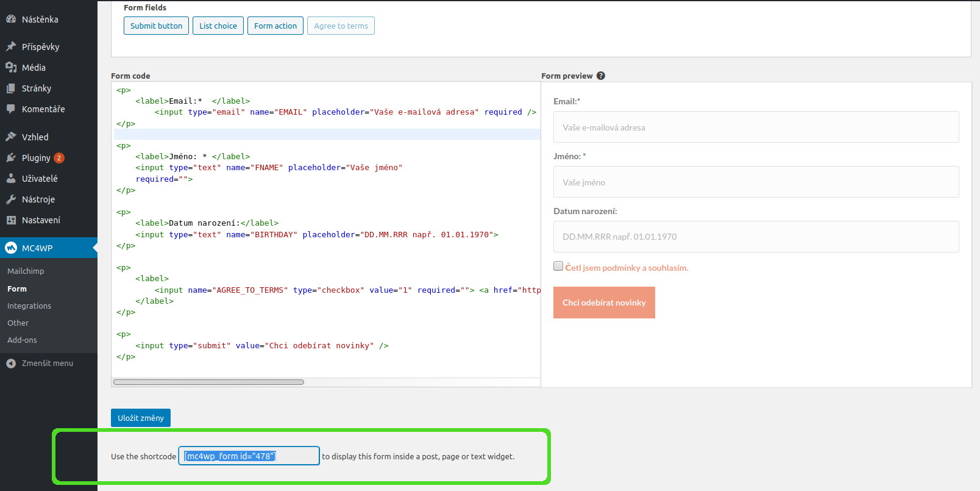Open Nástroje menu item
The width and height of the screenshot is (980, 491).
pyautogui.click(x=49, y=199)
